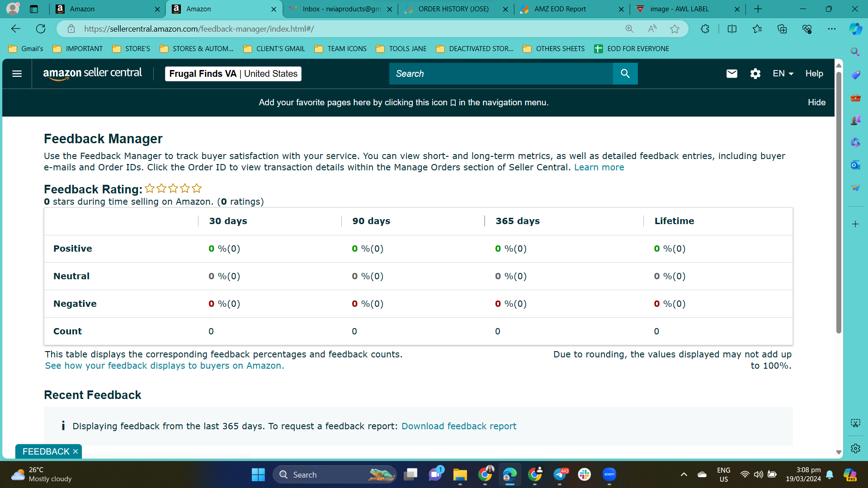
Task: Open a new browser tab
Action: tap(758, 9)
